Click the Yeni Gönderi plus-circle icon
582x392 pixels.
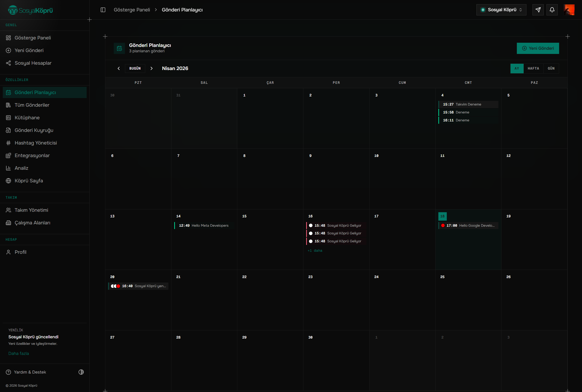[8, 50]
